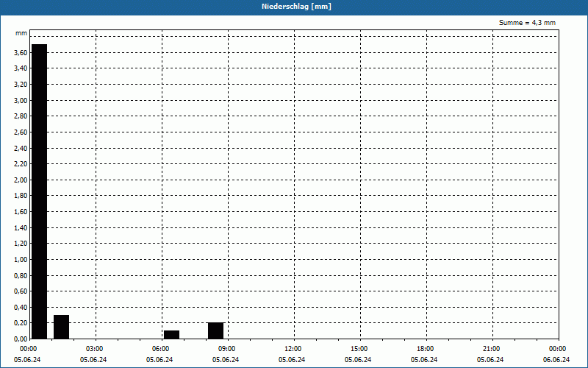Click the 1,20 y-axis label
The height and width of the screenshot is (368, 588).
point(21,244)
